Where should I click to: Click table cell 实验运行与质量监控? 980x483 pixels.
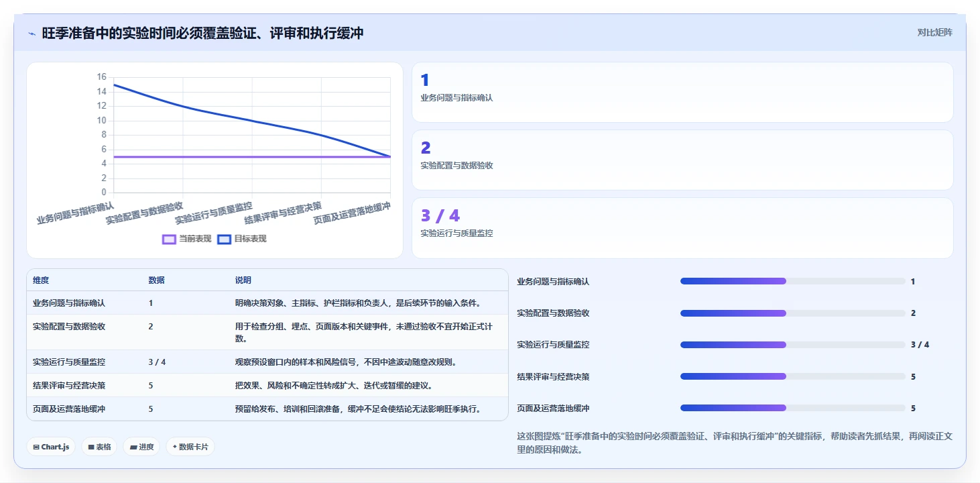point(69,362)
